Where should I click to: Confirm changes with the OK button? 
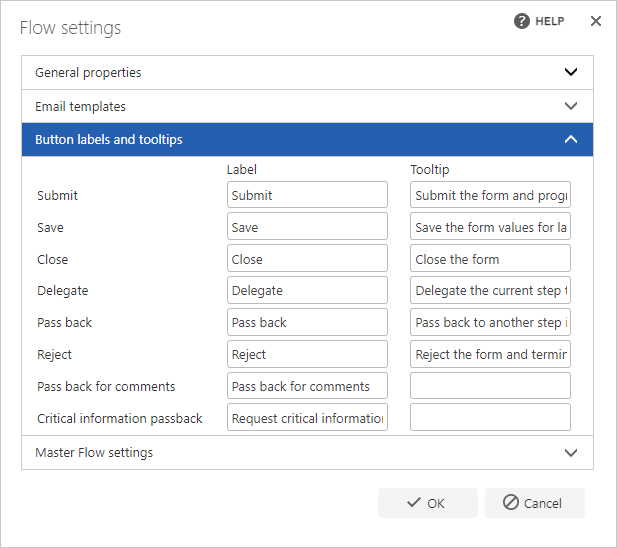pyautogui.click(x=428, y=503)
